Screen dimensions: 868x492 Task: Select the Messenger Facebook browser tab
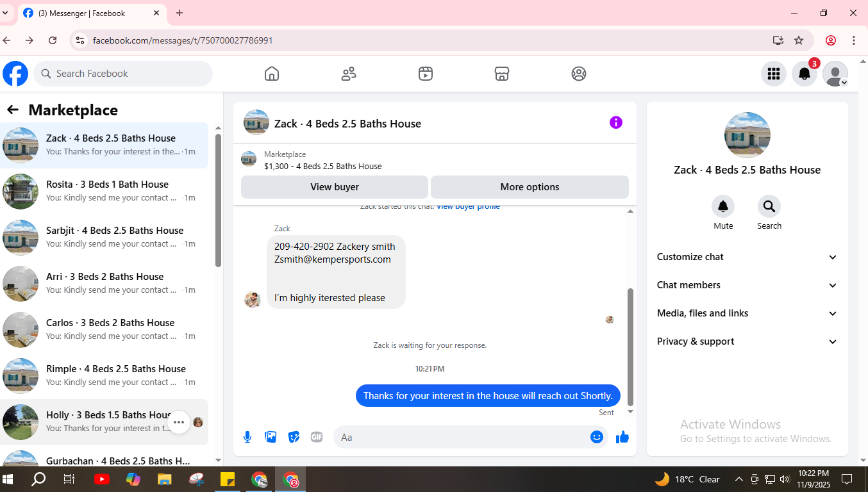tap(91, 13)
